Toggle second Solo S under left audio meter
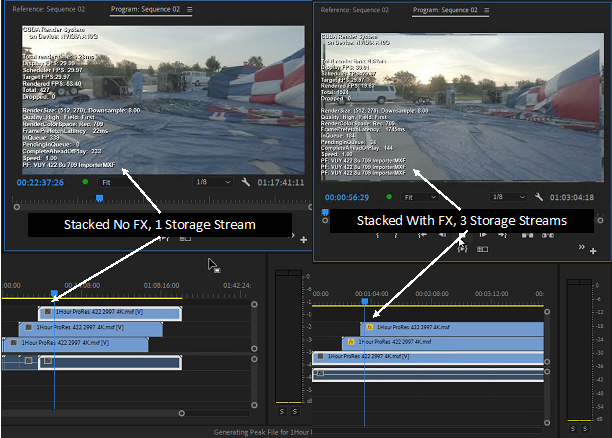 click(x=295, y=411)
